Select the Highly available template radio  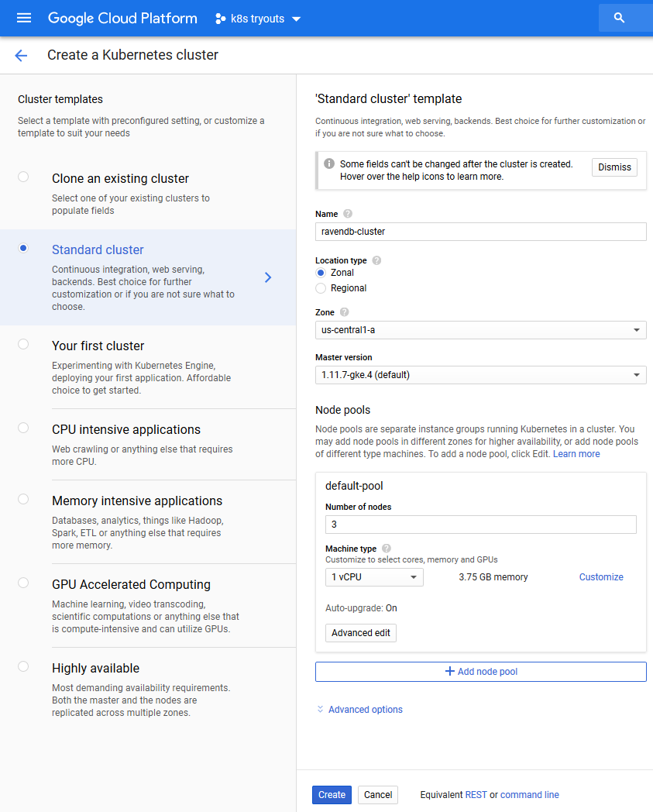(x=23, y=666)
